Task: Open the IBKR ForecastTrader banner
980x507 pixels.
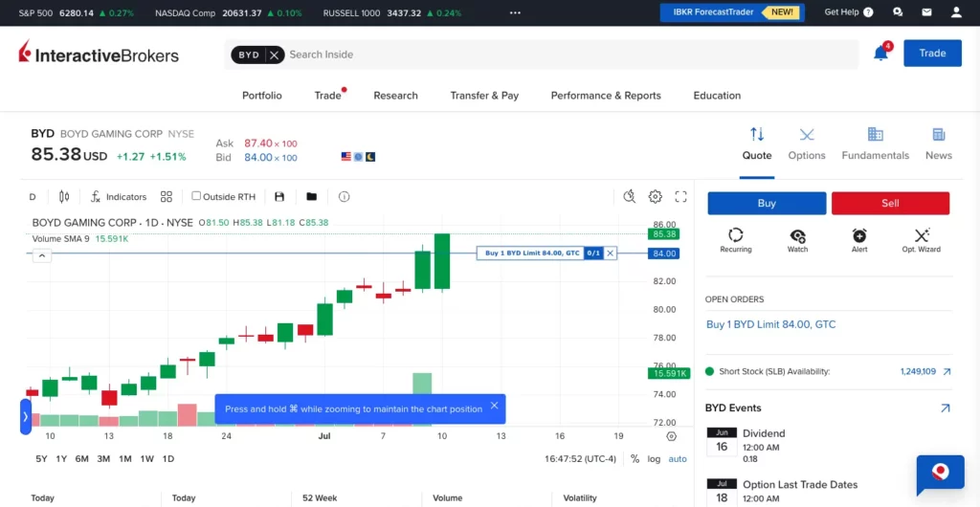Action: pyautogui.click(x=732, y=11)
